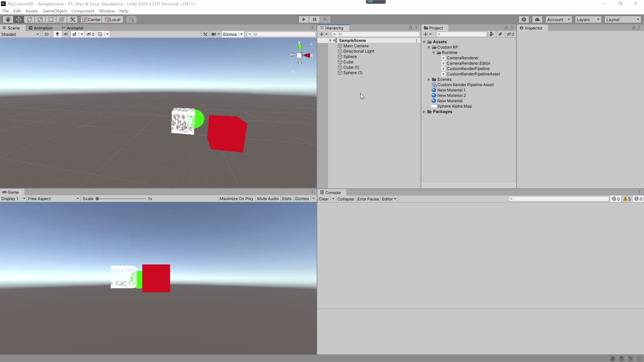Click the Console Clear button

pos(323,199)
